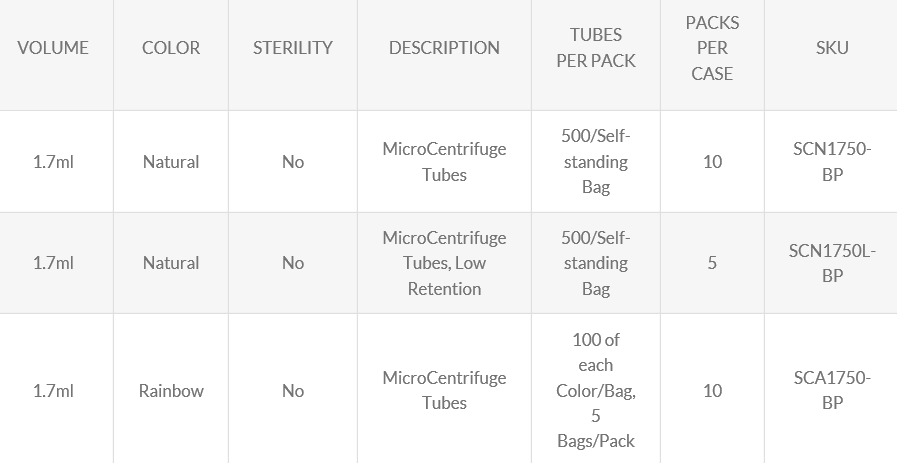Open SKU SCN1750L-BP
Screen dimensions: 897x463
832,263
